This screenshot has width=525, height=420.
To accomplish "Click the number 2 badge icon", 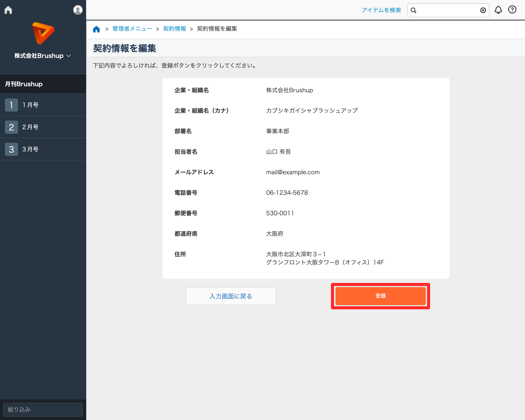I will pos(11,127).
